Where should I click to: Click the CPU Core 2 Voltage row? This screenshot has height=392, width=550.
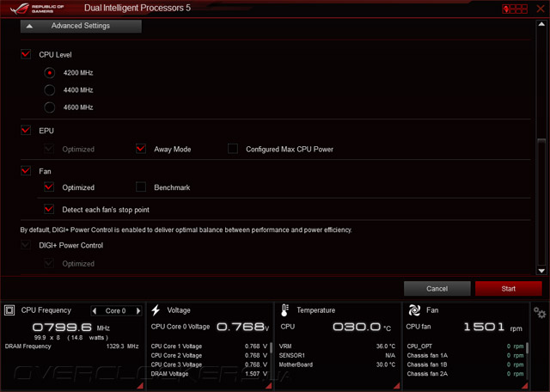click(209, 356)
